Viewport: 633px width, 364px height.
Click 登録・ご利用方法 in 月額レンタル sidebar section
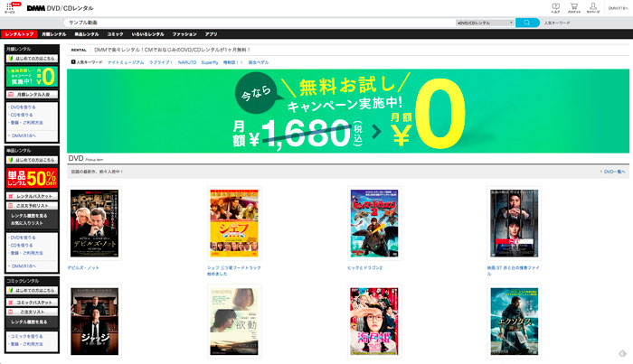pyautogui.click(x=26, y=123)
